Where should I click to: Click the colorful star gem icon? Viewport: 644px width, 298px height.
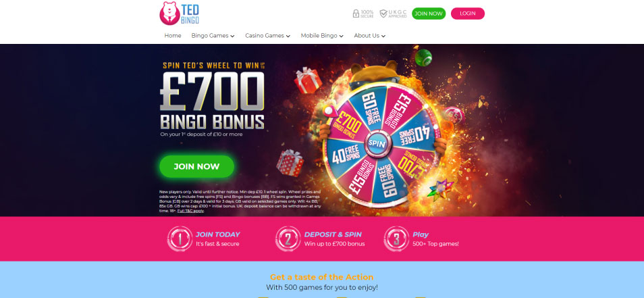pos(440,191)
